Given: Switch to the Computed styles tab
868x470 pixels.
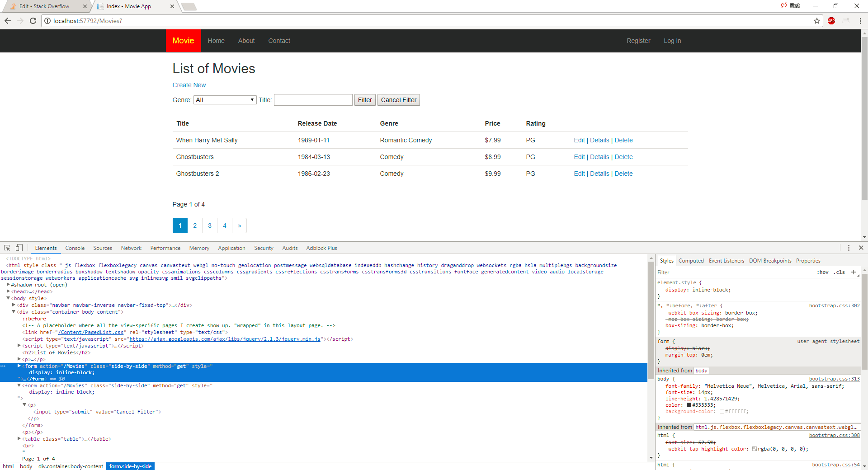Looking at the screenshot, I should coord(691,261).
